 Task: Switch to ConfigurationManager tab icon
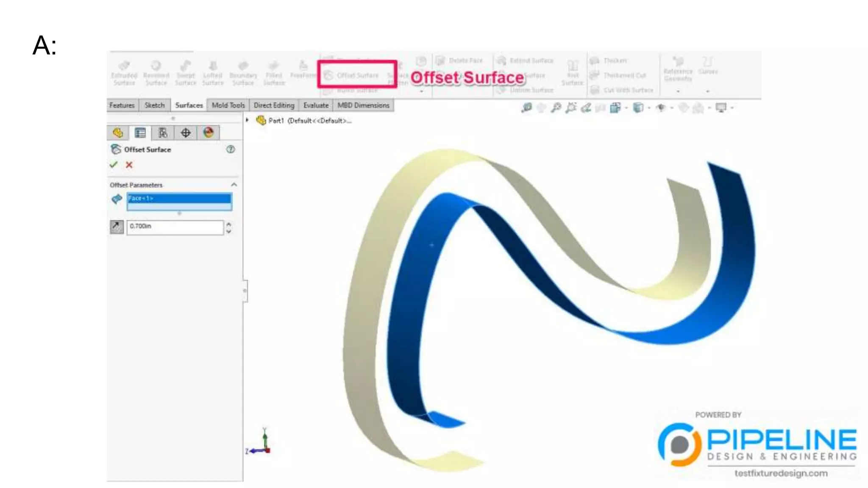pyautogui.click(x=163, y=133)
